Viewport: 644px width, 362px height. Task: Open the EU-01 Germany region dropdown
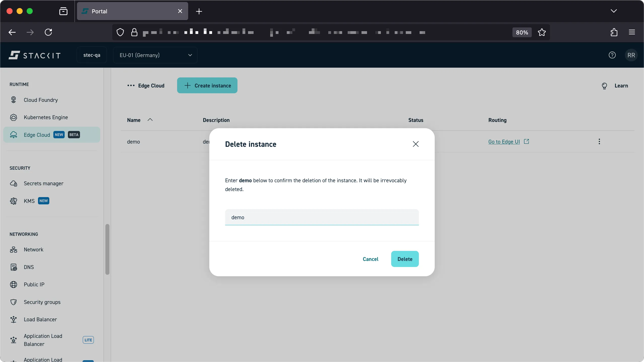click(x=155, y=55)
